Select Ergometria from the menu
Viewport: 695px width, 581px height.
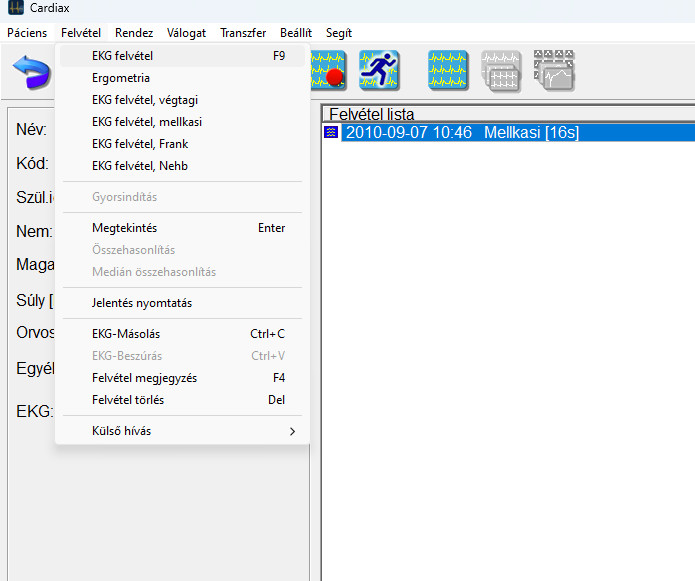tap(182, 78)
